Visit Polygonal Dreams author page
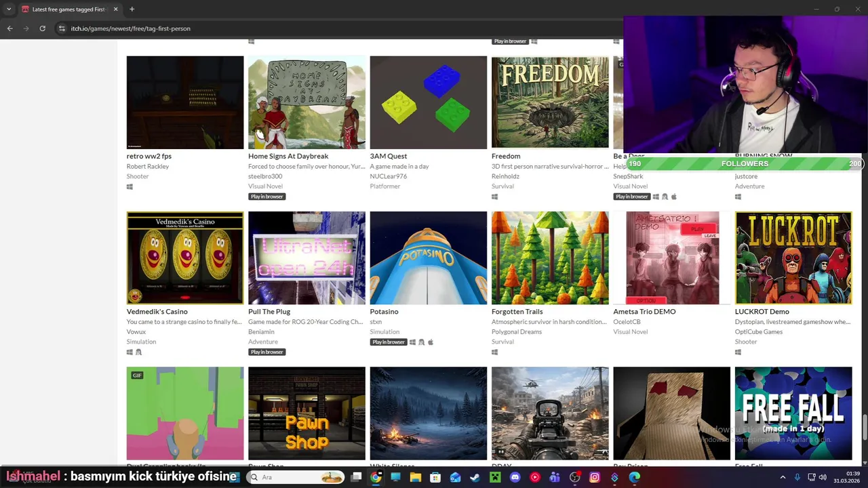This screenshot has width=868, height=488. 517,331
